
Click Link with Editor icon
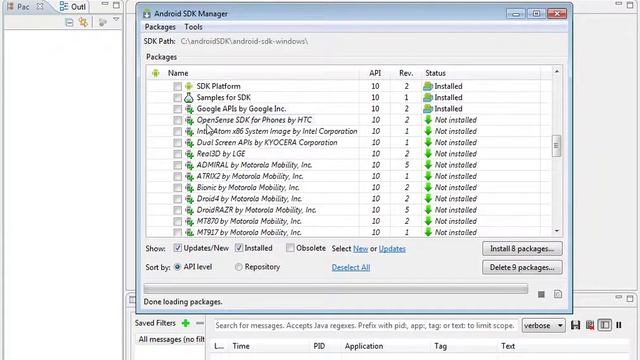(83, 22)
